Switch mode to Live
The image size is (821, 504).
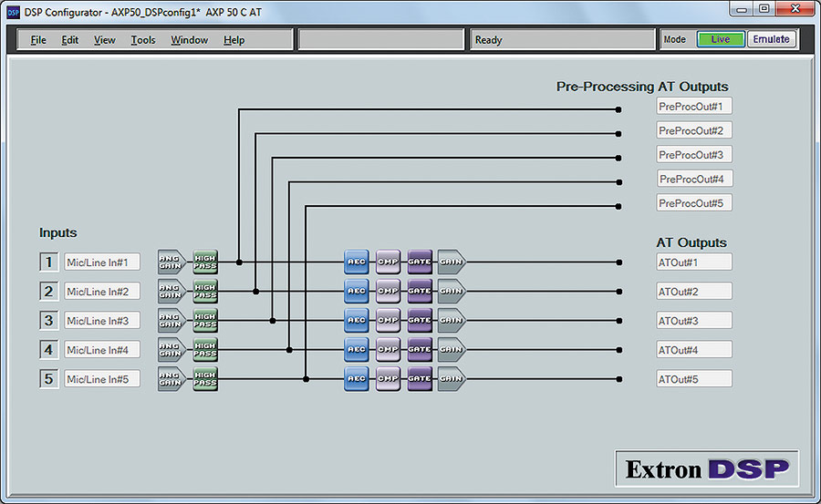721,39
